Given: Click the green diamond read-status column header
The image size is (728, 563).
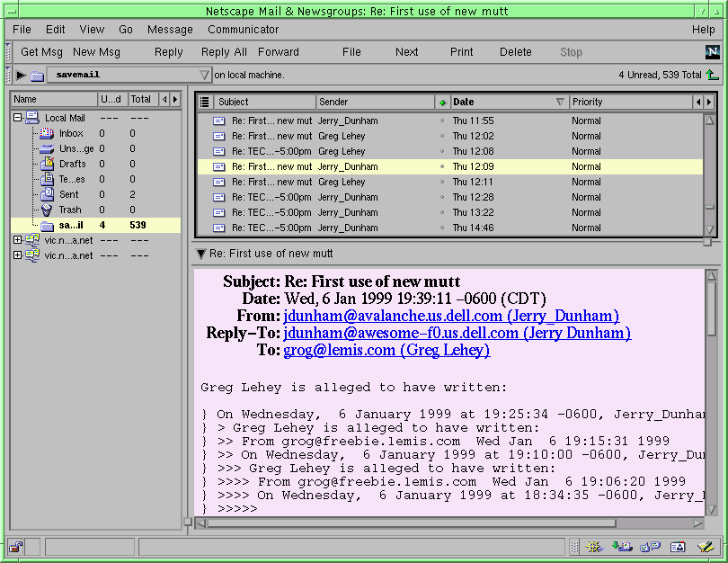Looking at the screenshot, I should (x=442, y=103).
